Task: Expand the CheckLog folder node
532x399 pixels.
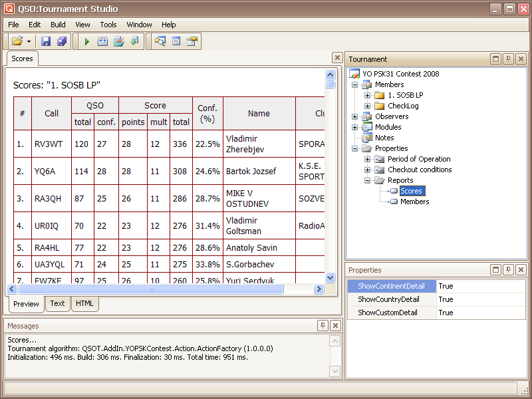Action: point(368,106)
